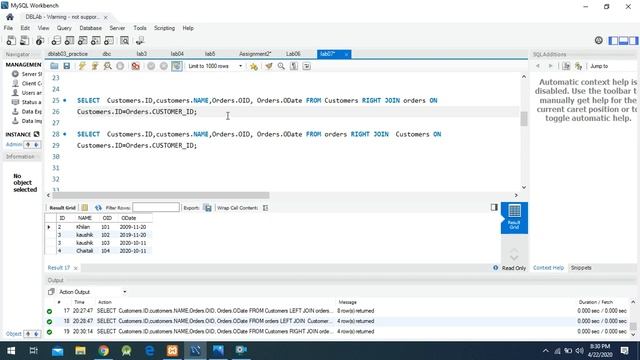Export the result set to a file

(208, 208)
